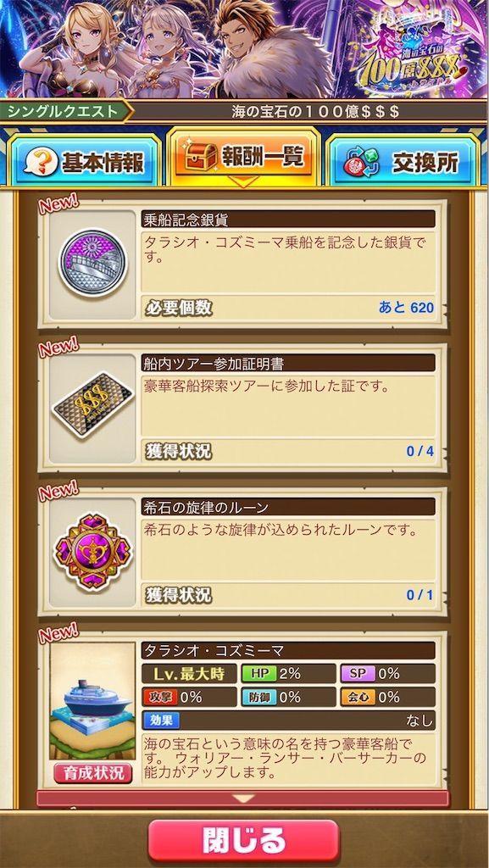This screenshot has width=489, height=868.
Task: Tap the タラシオ・コズミーマ cruise ship building icon
Action: (92, 701)
